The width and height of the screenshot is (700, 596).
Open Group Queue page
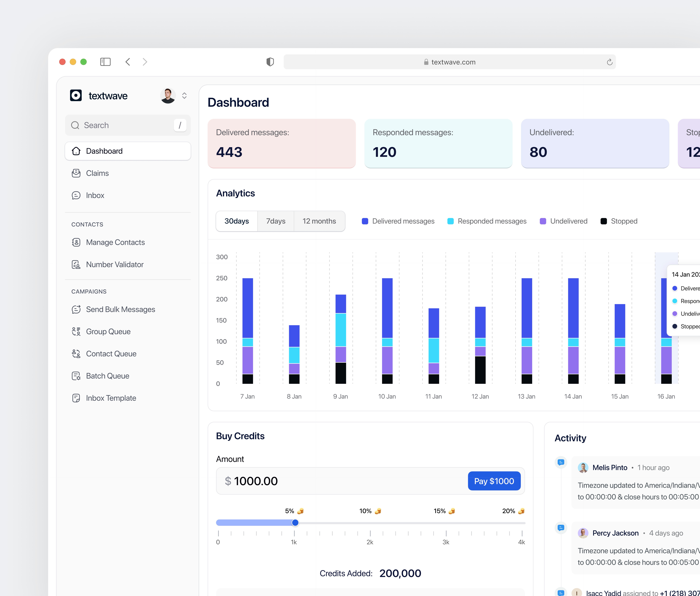click(128, 332)
